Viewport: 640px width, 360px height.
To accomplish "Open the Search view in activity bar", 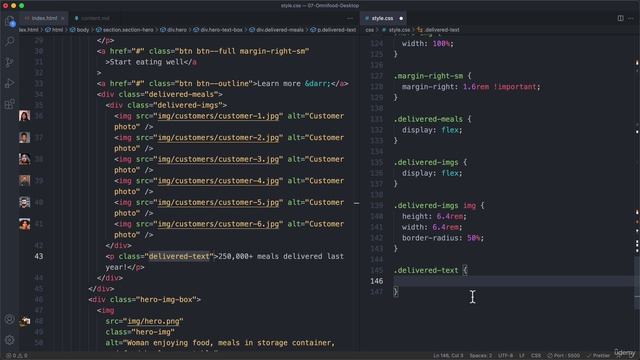I will point(10,41).
